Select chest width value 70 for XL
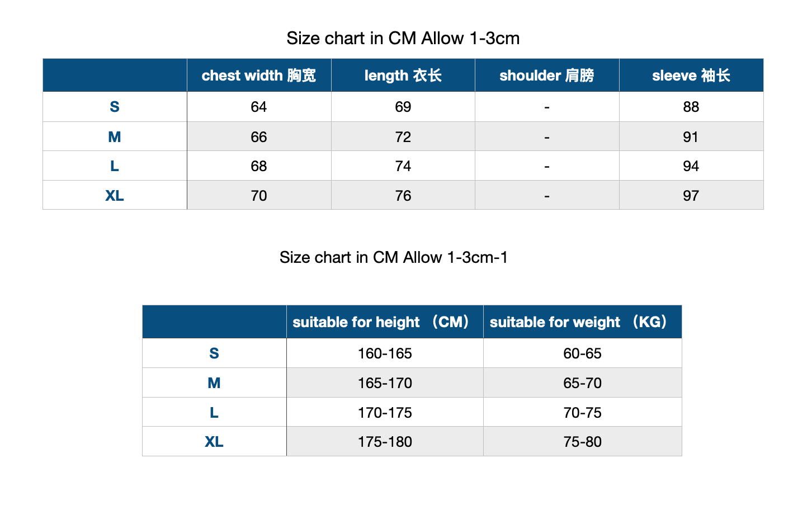This screenshot has width=812, height=510. pyautogui.click(x=259, y=195)
